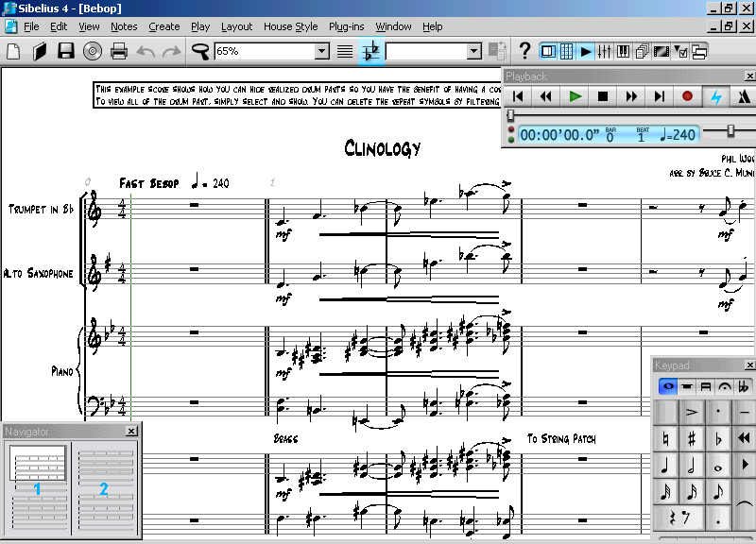
Task: Open the Window menu
Action: (x=393, y=26)
